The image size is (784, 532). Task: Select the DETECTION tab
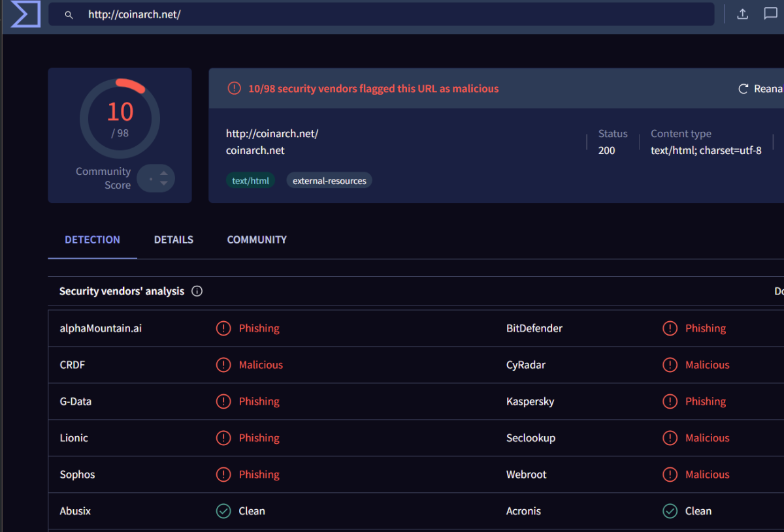point(92,240)
